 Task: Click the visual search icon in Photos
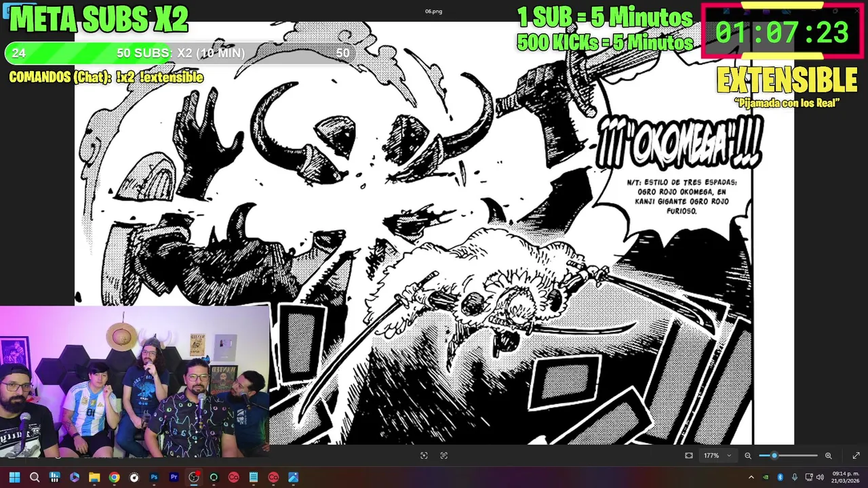(x=424, y=455)
